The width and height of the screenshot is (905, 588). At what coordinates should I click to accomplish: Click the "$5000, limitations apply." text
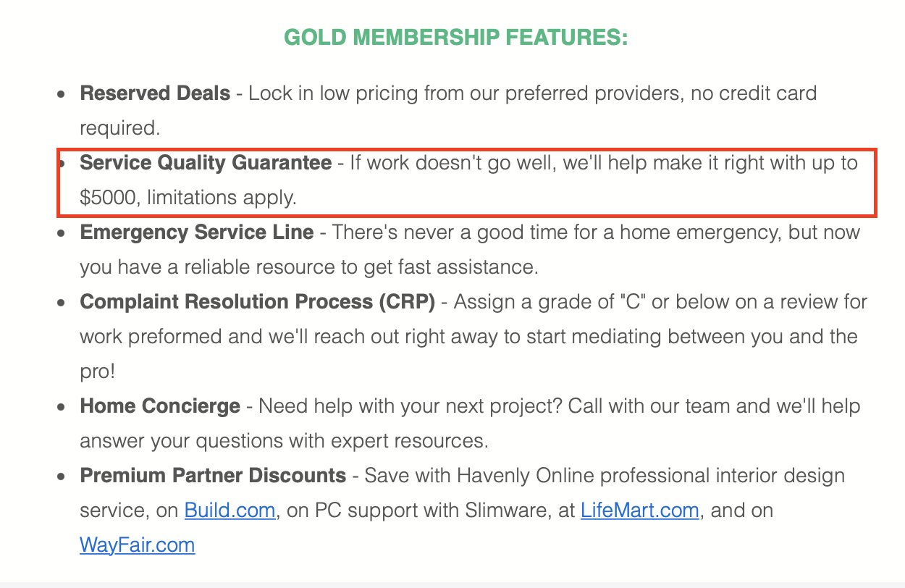(188, 198)
